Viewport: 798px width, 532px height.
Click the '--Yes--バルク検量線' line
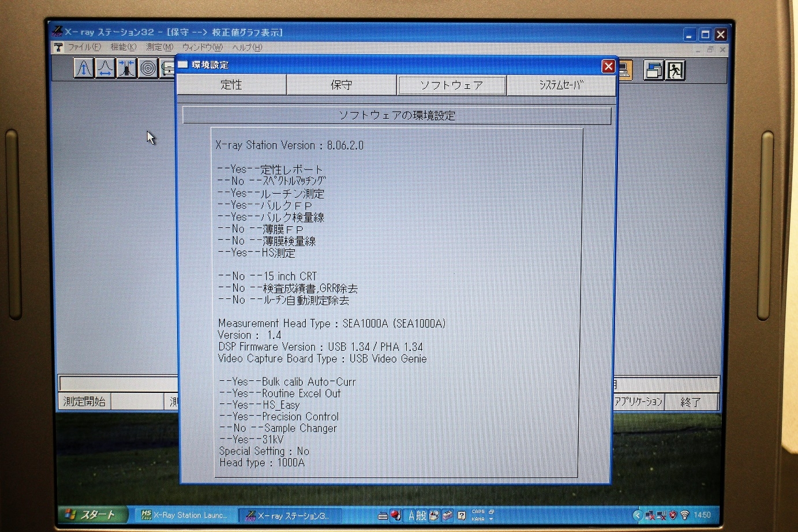(271, 217)
